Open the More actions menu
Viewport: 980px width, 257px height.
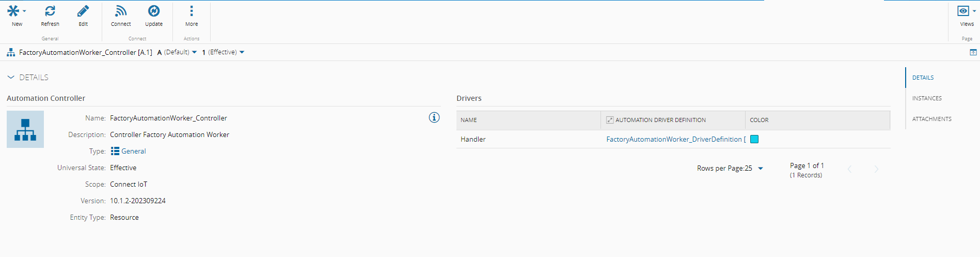[x=192, y=11]
